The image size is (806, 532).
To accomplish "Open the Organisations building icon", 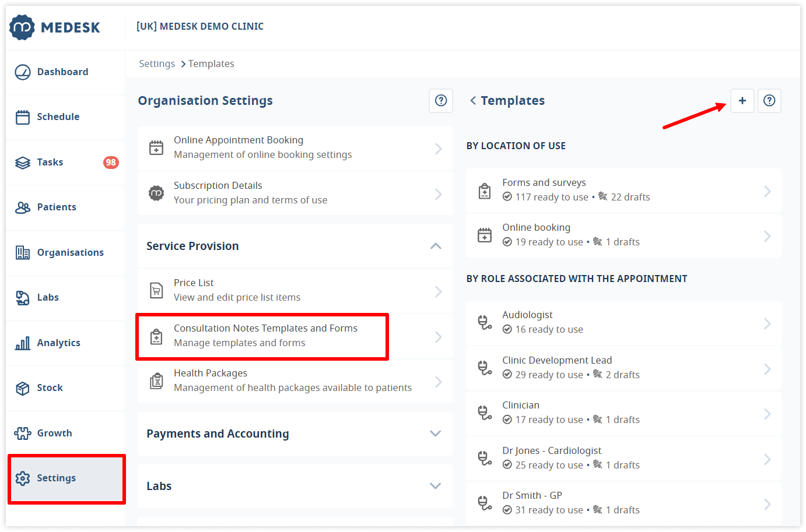I will 23,252.
